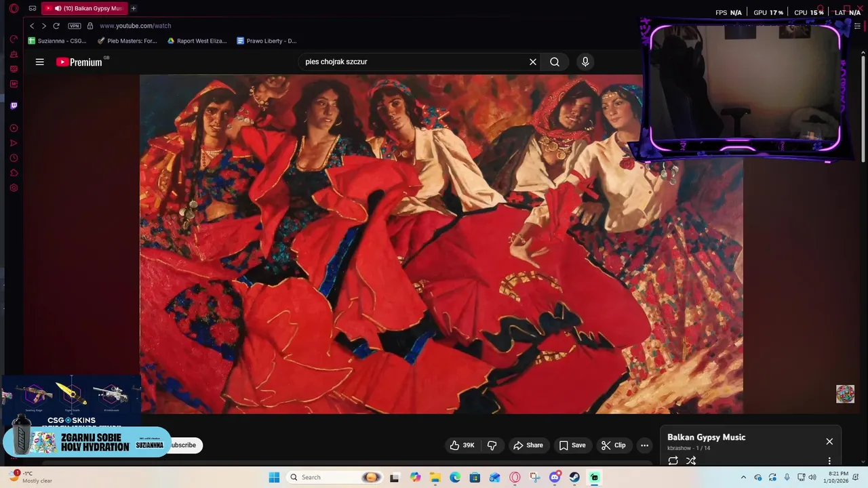
Task: Open Task View on the taskbar
Action: [395, 477]
